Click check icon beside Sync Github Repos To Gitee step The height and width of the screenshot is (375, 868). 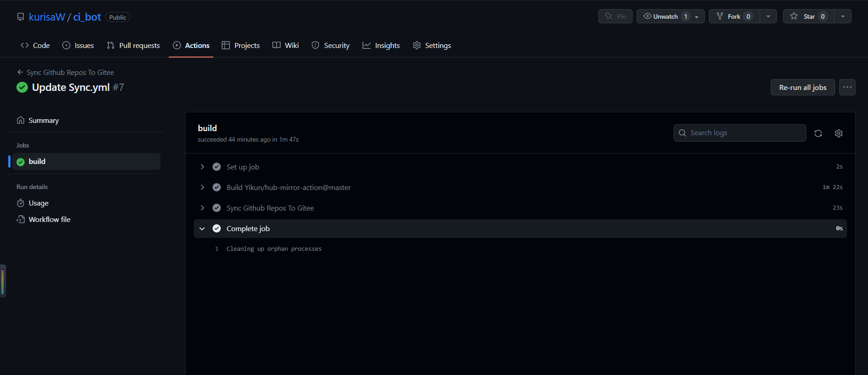point(217,208)
